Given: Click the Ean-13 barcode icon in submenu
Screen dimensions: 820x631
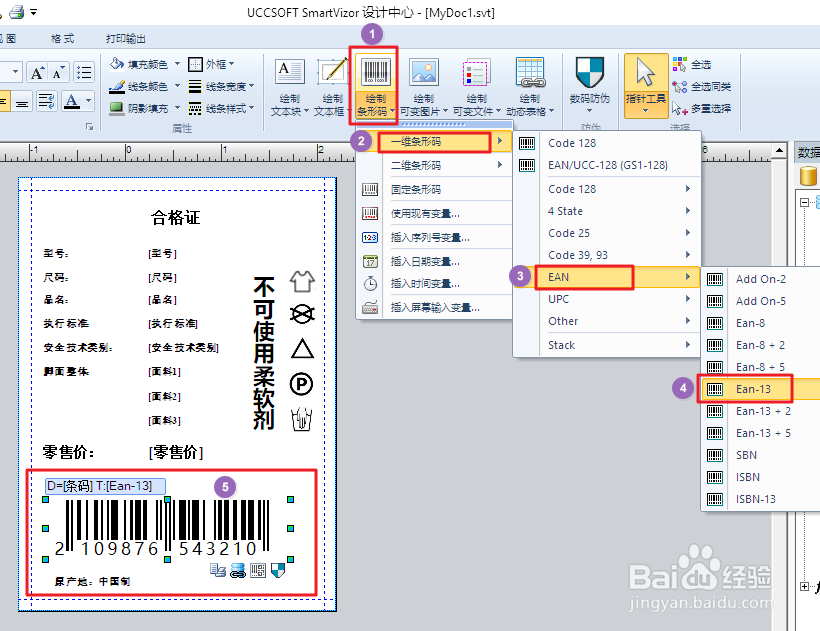Looking at the screenshot, I should coord(715,389).
